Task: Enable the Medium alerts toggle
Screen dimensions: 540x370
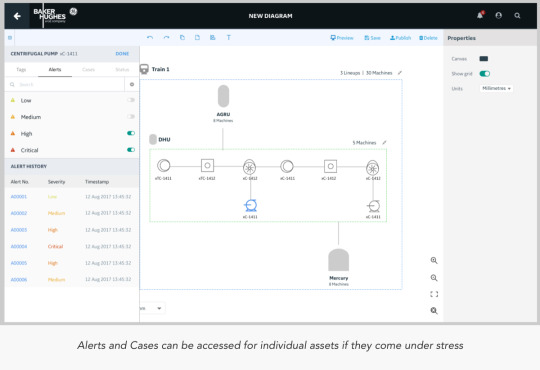Action: click(131, 116)
